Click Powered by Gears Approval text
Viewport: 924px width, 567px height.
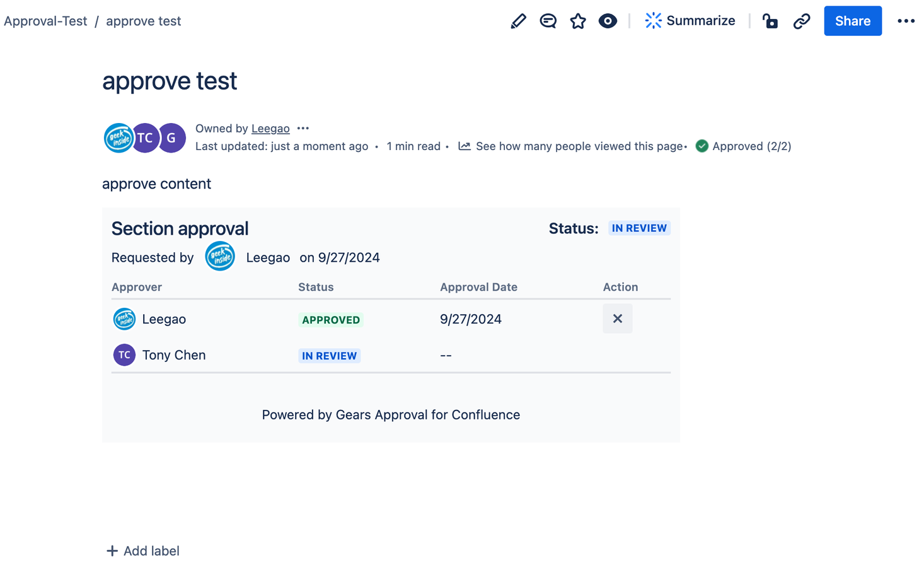pos(391,415)
